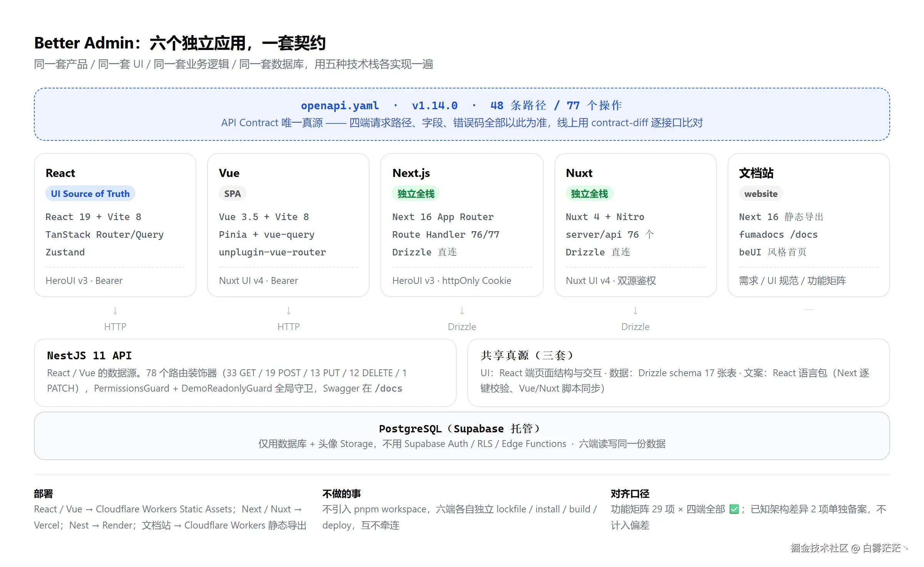Select the website badge in 文档站 card
The height and width of the screenshot is (567, 924).
coord(761,193)
